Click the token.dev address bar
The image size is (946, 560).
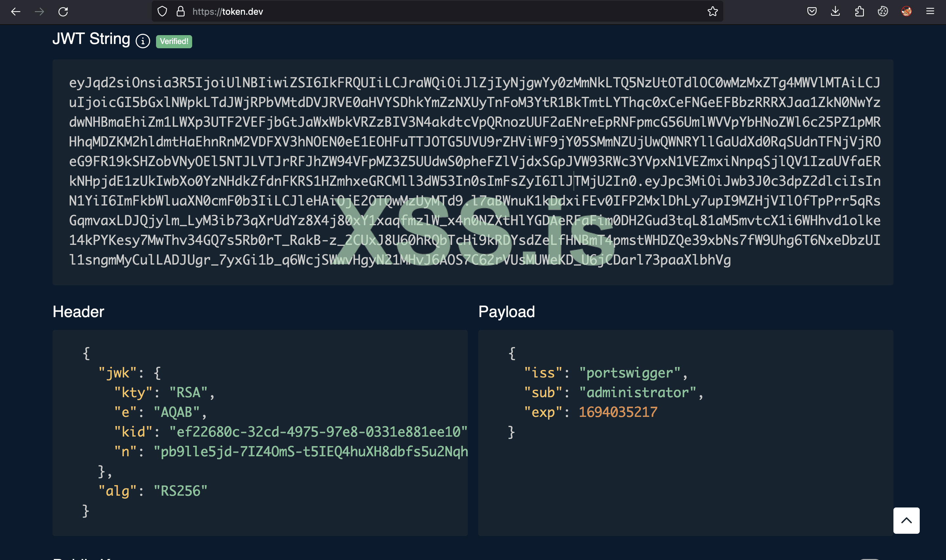(x=415, y=12)
